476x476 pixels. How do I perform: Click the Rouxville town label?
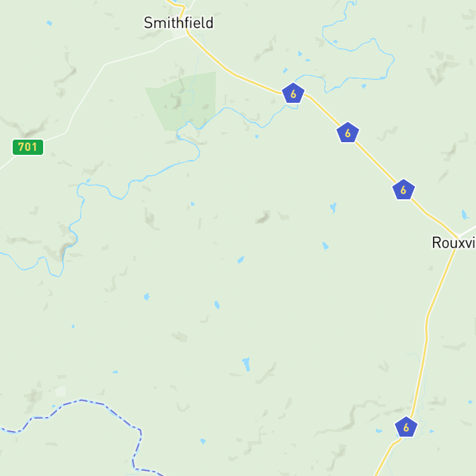[x=454, y=243]
